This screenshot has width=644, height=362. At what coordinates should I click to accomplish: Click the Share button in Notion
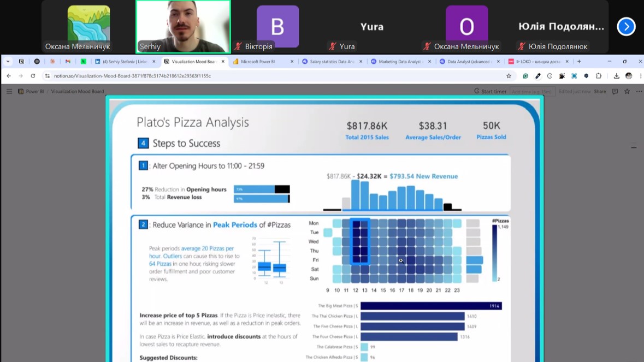(600, 92)
